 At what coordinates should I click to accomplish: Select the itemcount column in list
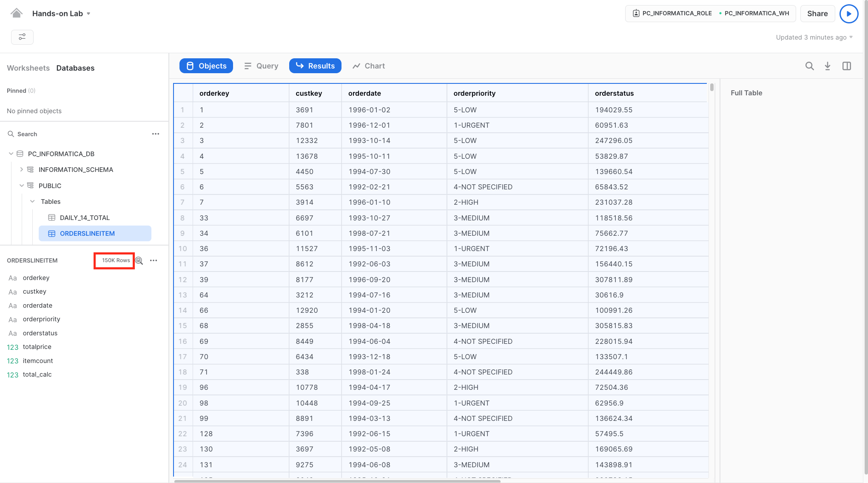[x=38, y=361]
